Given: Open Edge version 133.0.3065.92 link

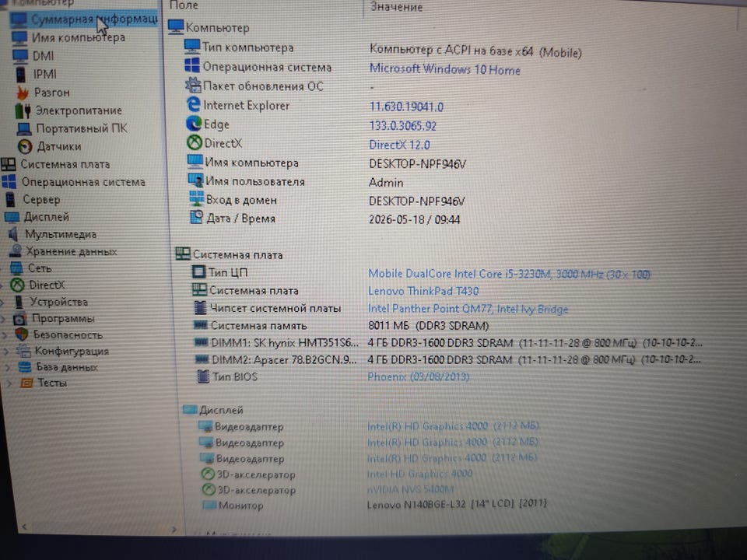Looking at the screenshot, I should (x=402, y=126).
